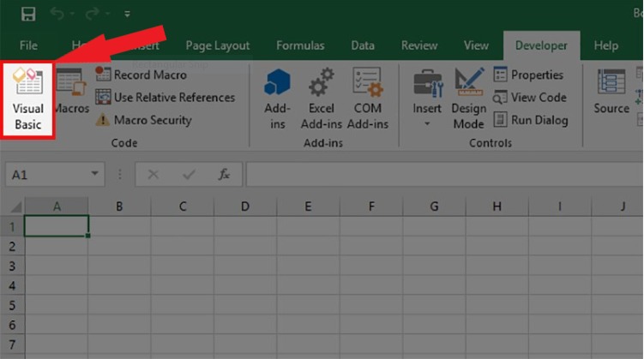Viewport: 644px width, 359px height.
Task: Open the Visual Basic editor
Action: click(27, 99)
